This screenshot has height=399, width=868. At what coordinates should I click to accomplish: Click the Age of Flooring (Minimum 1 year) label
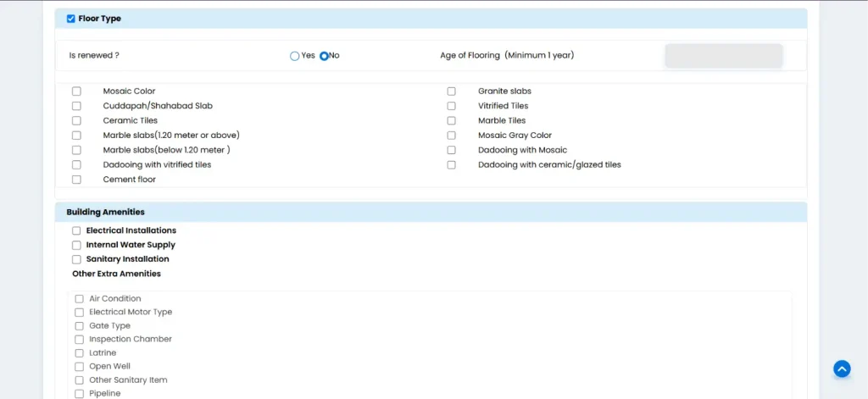click(507, 55)
